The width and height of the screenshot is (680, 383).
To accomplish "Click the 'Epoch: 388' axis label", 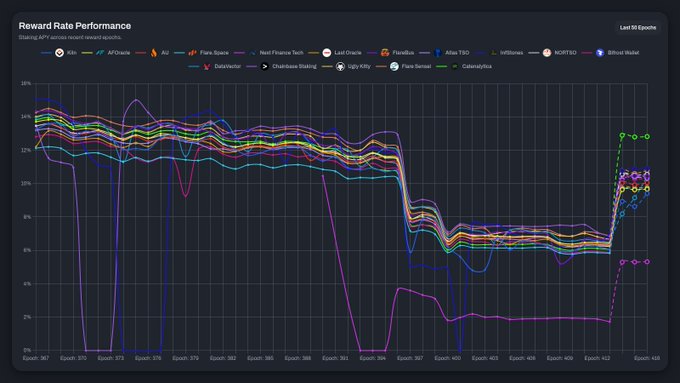I will pos(298,358).
